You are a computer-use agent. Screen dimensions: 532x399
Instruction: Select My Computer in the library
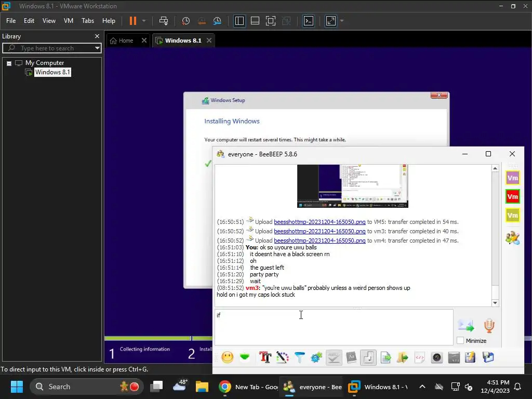[x=45, y=63]
